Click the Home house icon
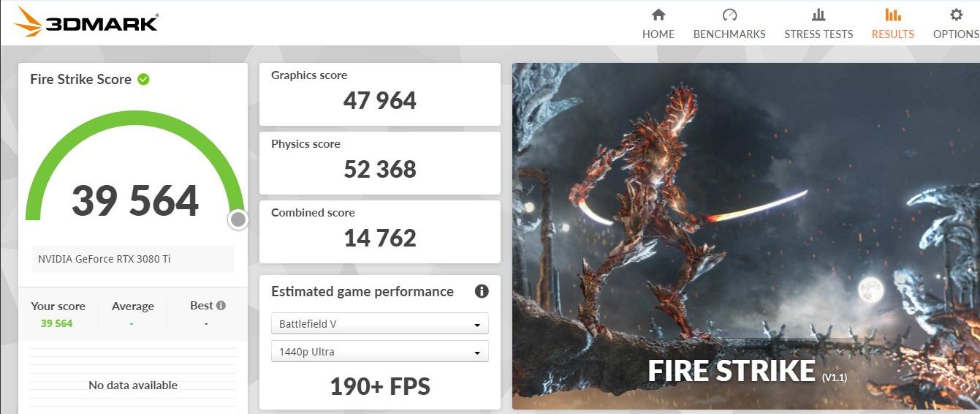Screen dimensions: 980x414 (x=658, y=15)
